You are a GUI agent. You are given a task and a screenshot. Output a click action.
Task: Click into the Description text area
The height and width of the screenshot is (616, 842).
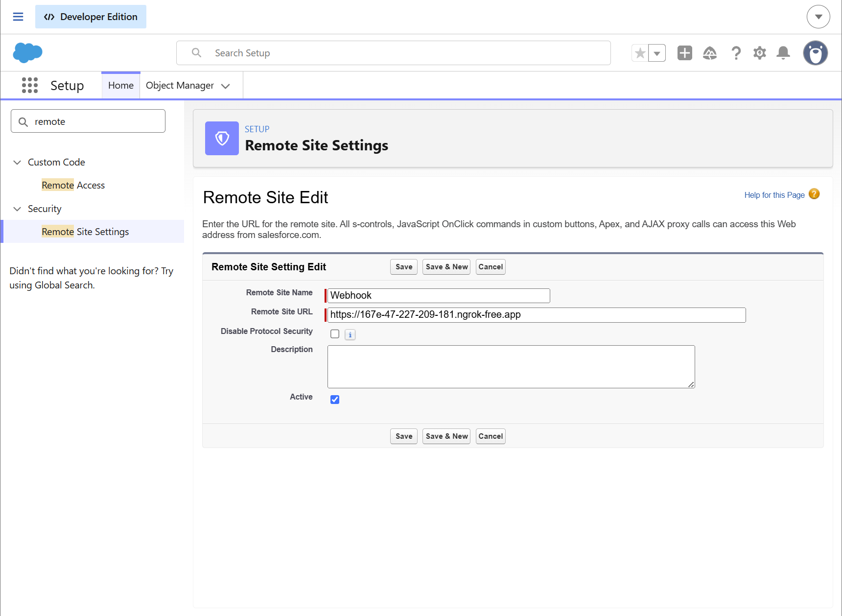tap(511, 367)
